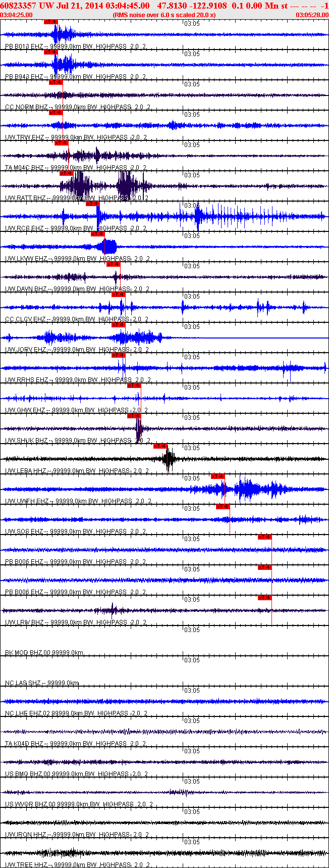Click the waveform burst on UW LEBA trace
Viewport: 329px width, 868px height.
(169, 459)
